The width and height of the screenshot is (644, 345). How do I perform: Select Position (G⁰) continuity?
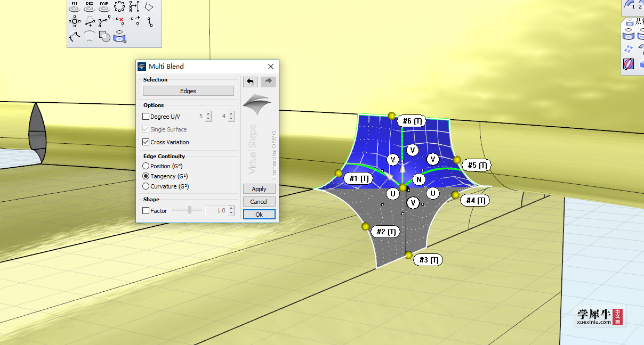click(146, 166)
